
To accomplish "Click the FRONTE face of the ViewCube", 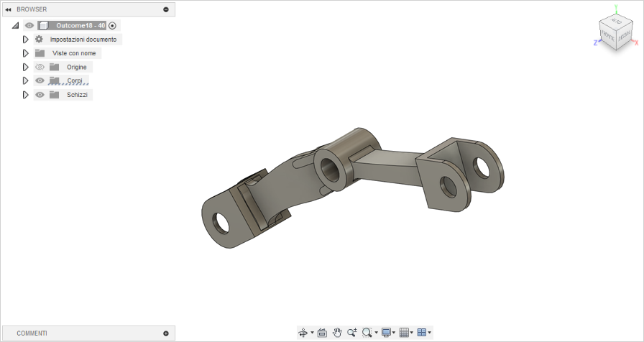I will click(608, 37).
